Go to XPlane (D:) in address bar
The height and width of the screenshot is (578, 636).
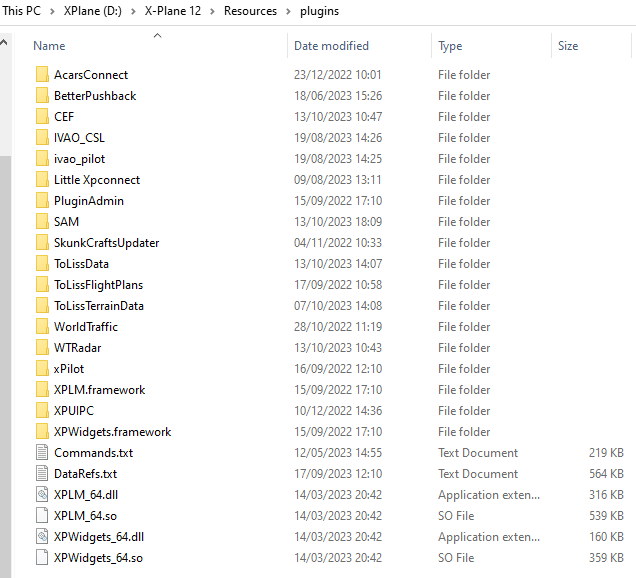[92, 11]
